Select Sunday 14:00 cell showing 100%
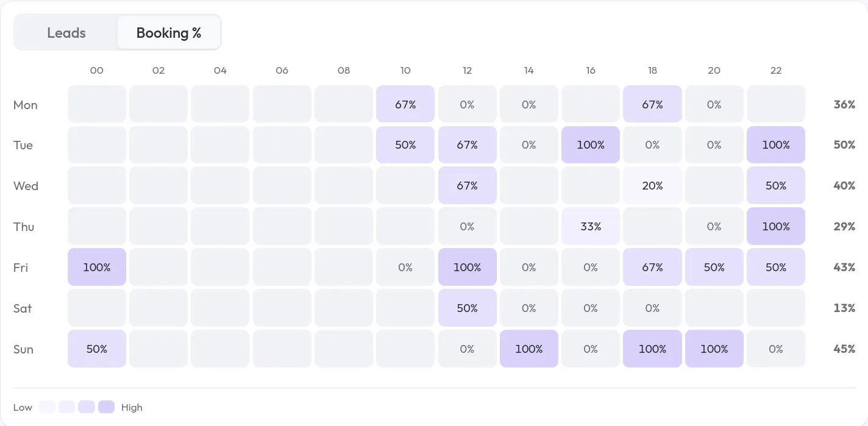The image size is (868, 426). pyautogui.click(x=529, y=349)
